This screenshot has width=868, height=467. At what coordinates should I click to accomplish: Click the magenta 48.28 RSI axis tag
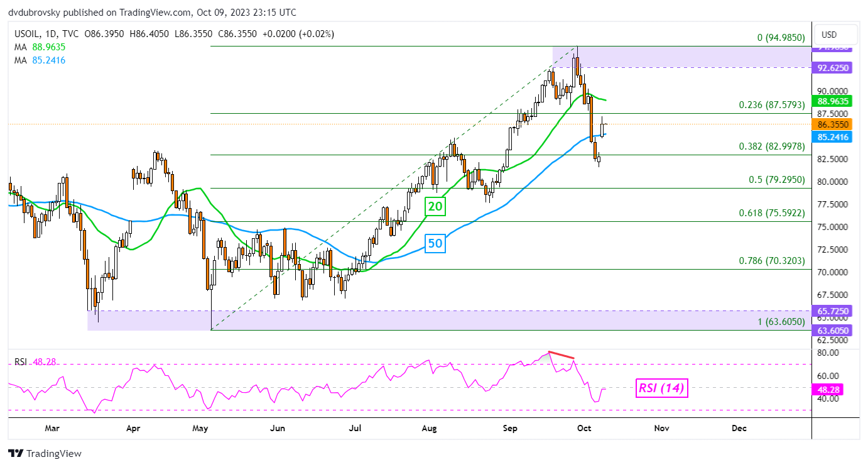coord(828,390)
